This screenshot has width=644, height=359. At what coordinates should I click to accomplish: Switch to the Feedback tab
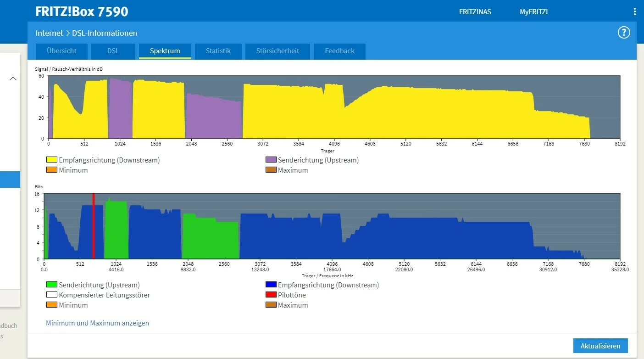click(339, 51)
